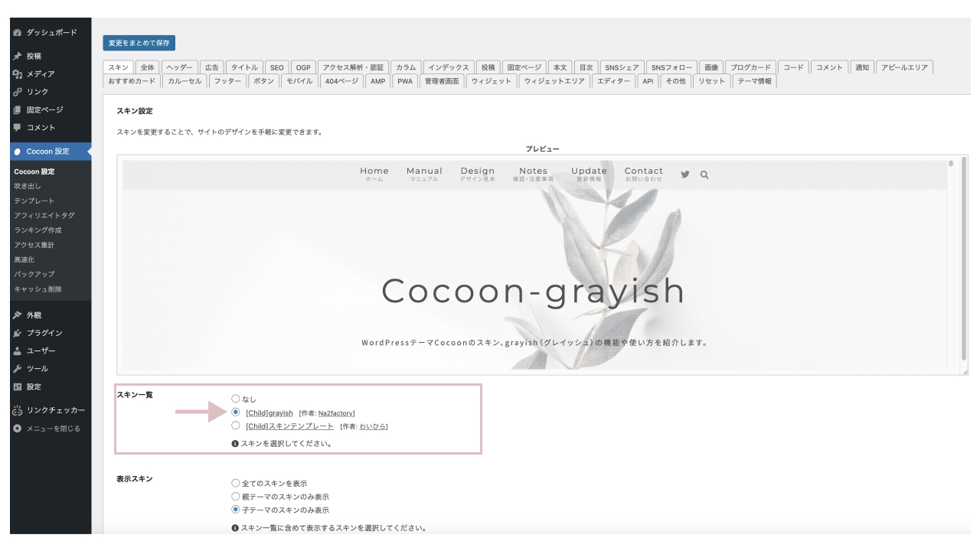Open the スキン settings tab
The height and width of the screenshot is (551, 980).
click(119, 67)
